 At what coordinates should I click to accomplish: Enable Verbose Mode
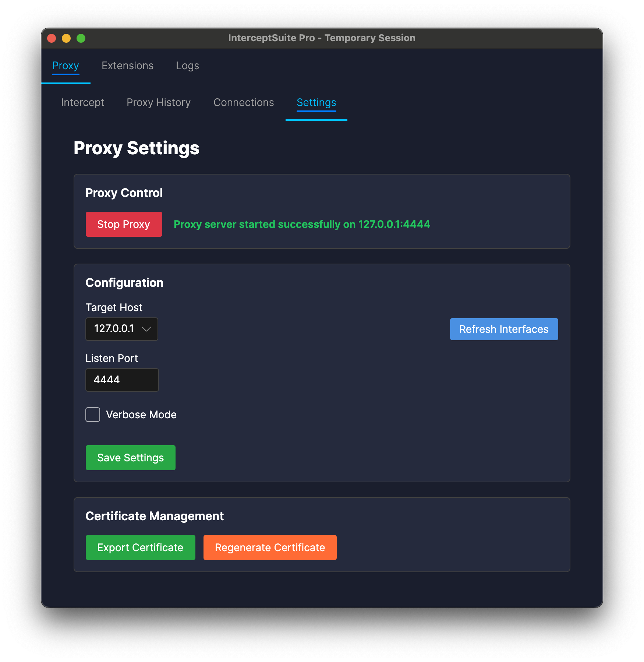[x=92, y=415]
